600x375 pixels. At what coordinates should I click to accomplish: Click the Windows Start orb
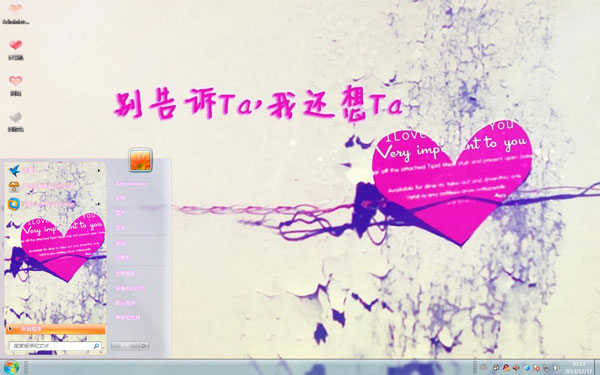pos(11,367)
